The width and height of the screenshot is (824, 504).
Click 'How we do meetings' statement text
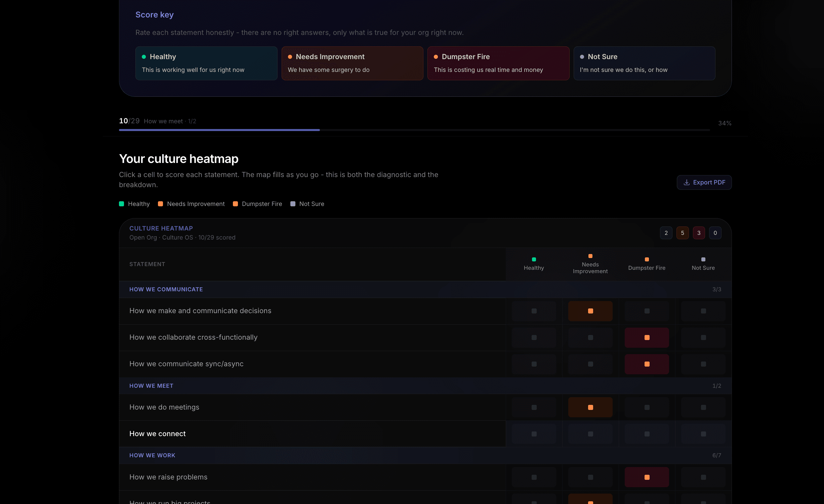tap(164, 407)
